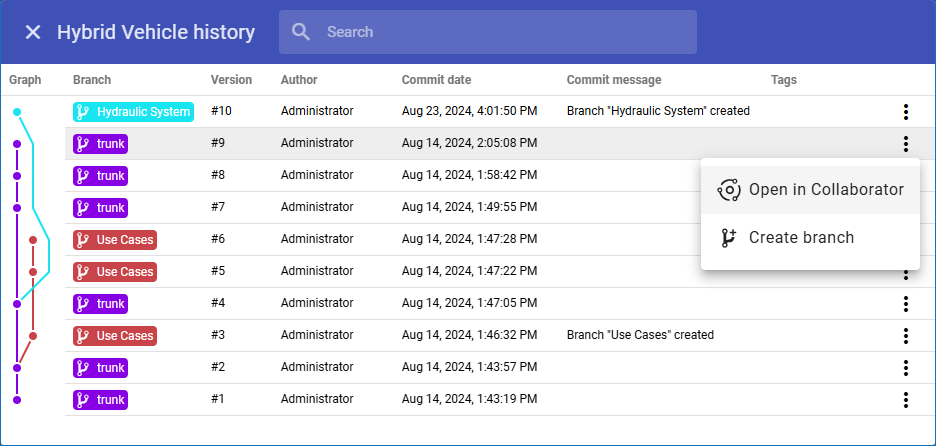Click the magnifier search icon
The height and width of the screenshot is (446, 936).
pos(301,32)
